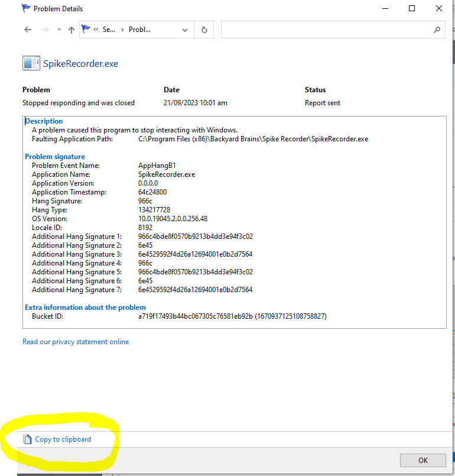The height and width of the screenshot is (476, 455).
Task: Click the Application Version value 0.0.0.0
Action: click(148, 183)
